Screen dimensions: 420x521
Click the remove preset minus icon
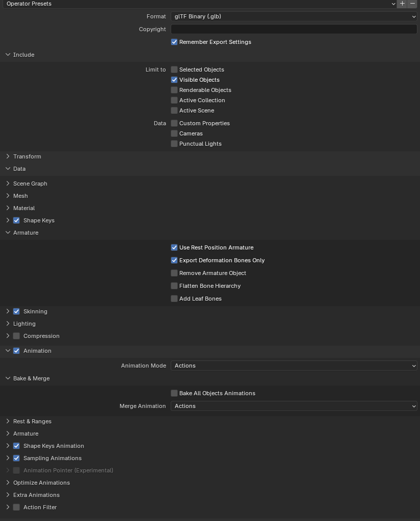point(412,4)
